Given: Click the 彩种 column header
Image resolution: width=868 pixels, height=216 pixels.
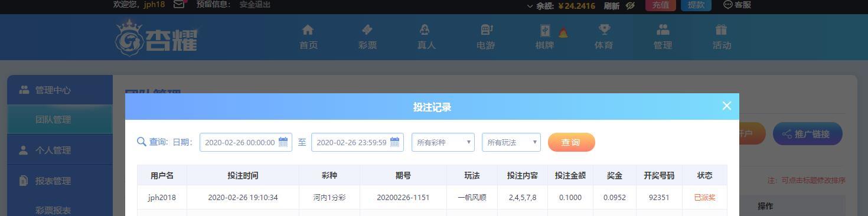Looking at the screenshot, I should coord(329,175).
